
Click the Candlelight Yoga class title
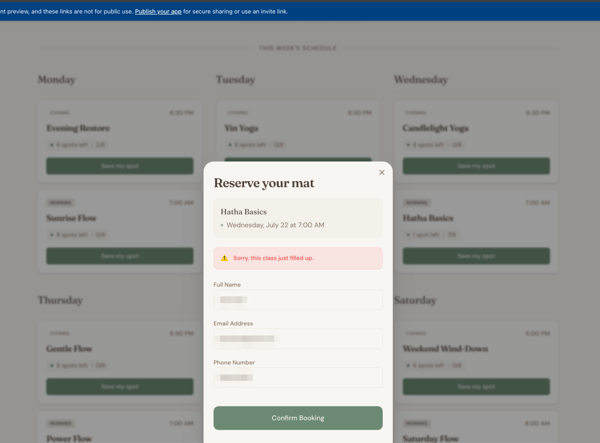pos(435,128)
